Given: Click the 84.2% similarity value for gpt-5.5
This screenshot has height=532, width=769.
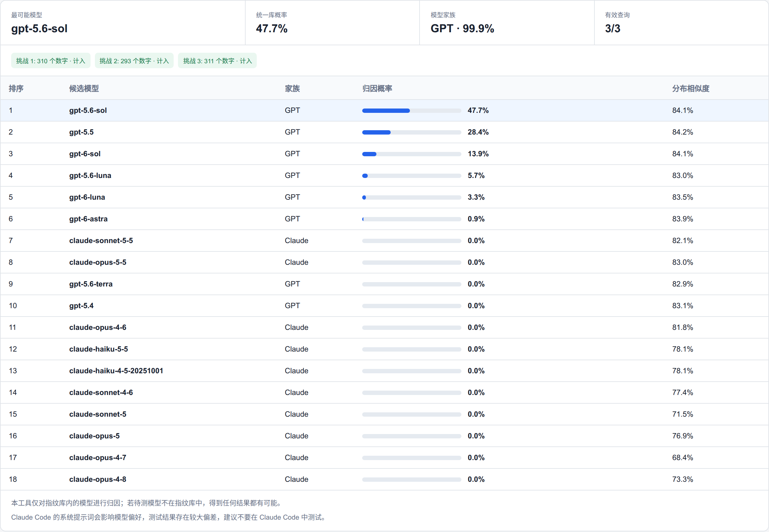Looking at the screenshot, I should pyautogui.click(x=682, y=132).
